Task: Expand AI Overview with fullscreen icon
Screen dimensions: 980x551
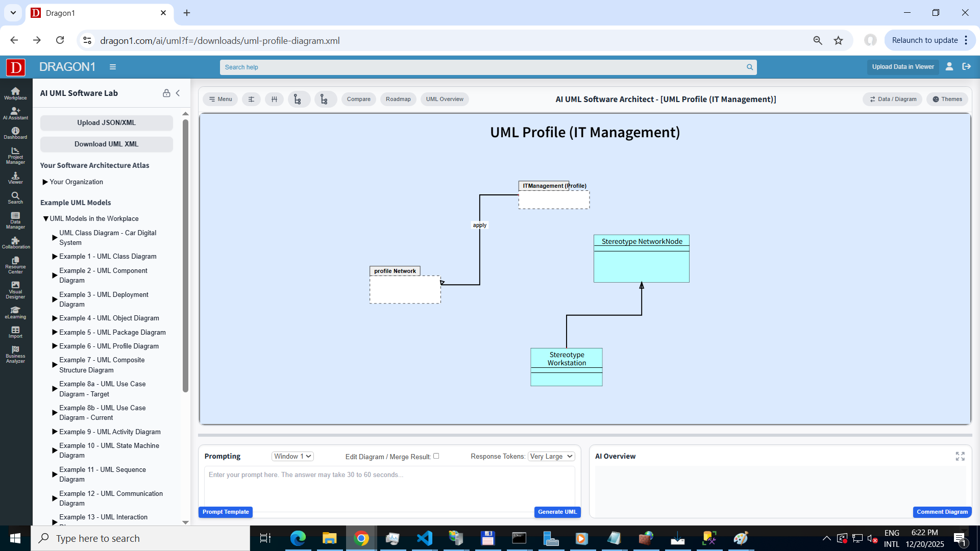Action: [x=960, y=456]
